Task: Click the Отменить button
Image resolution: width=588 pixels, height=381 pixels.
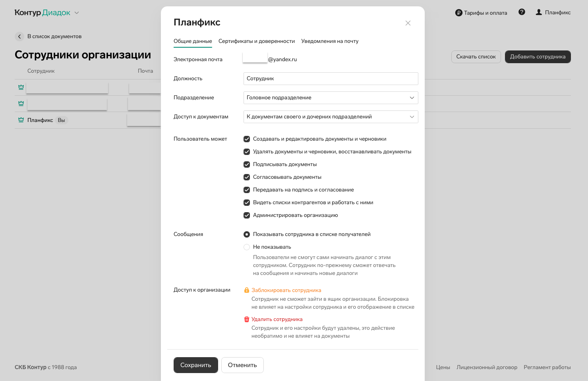Action: [x=242, y=365]
